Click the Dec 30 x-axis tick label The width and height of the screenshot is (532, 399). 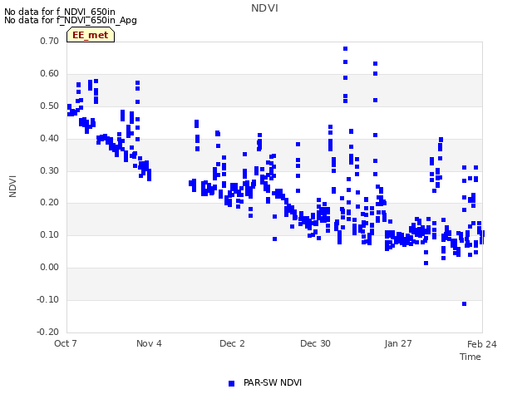(x=315, y=343)
